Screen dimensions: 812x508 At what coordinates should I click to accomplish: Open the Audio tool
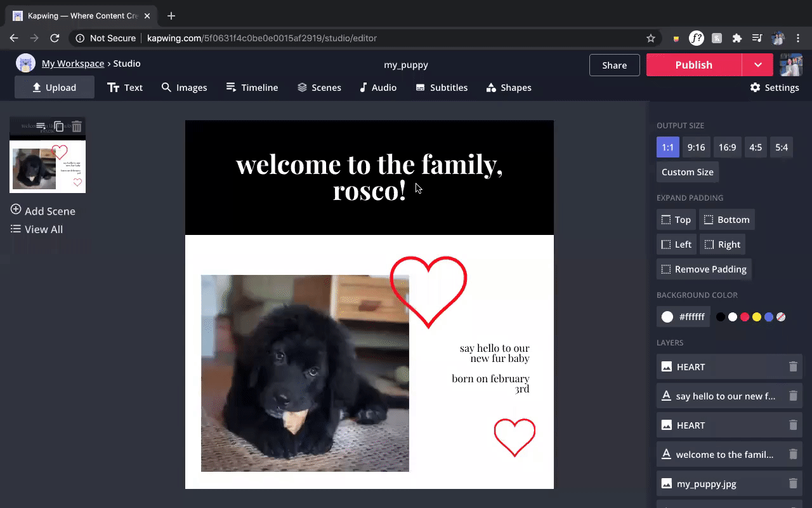coord(378,87)
